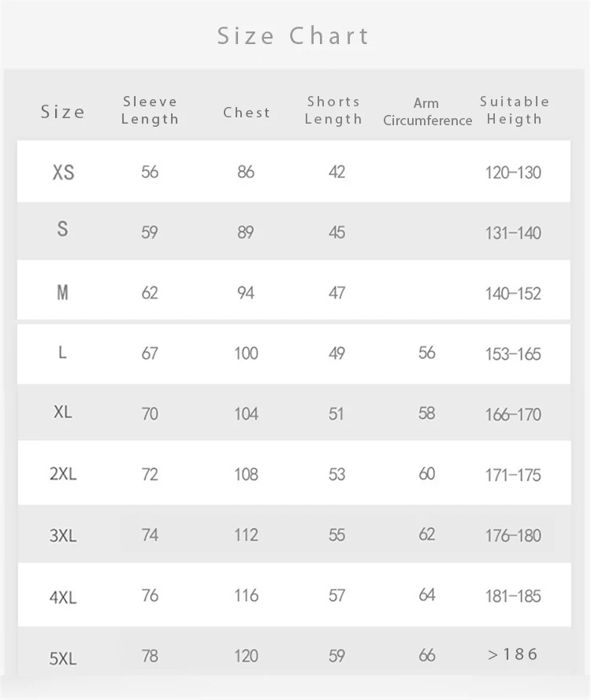Select the 3XL size row label
The height and width of the screenshot is (700, 591).
63,535
